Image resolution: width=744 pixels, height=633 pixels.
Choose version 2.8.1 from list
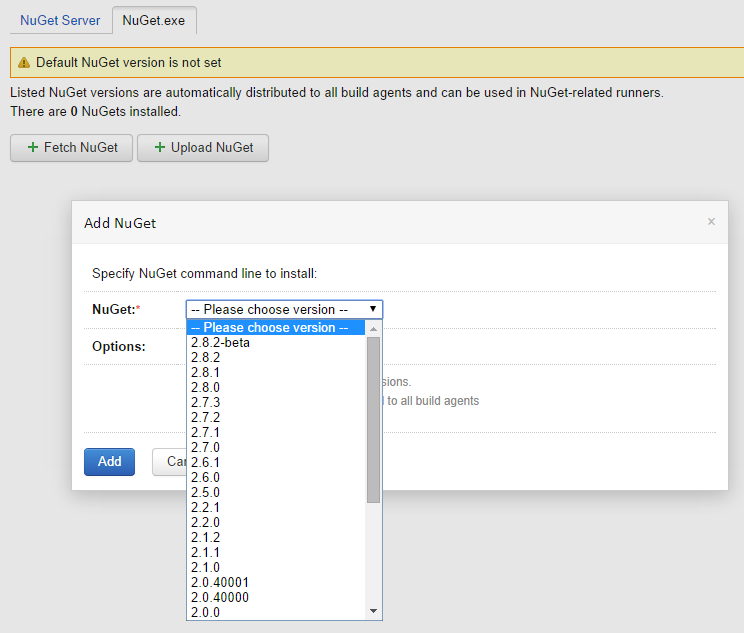pos(276,372)
